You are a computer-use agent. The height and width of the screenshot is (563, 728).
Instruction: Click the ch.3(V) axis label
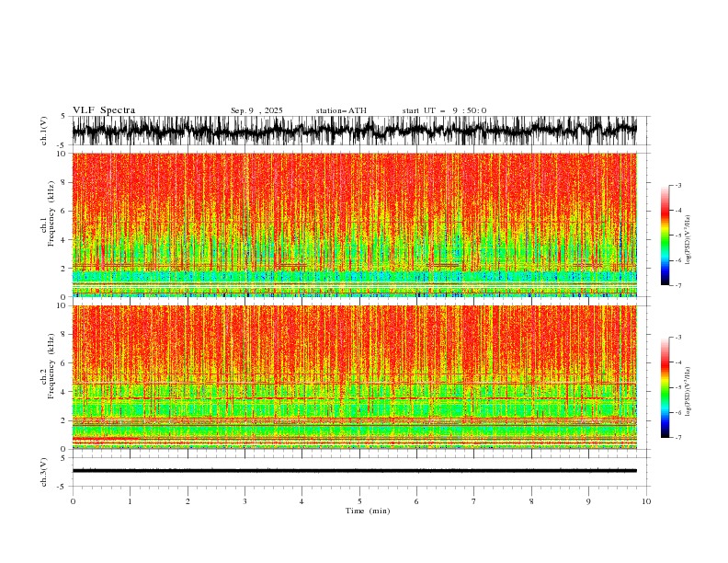44,472
